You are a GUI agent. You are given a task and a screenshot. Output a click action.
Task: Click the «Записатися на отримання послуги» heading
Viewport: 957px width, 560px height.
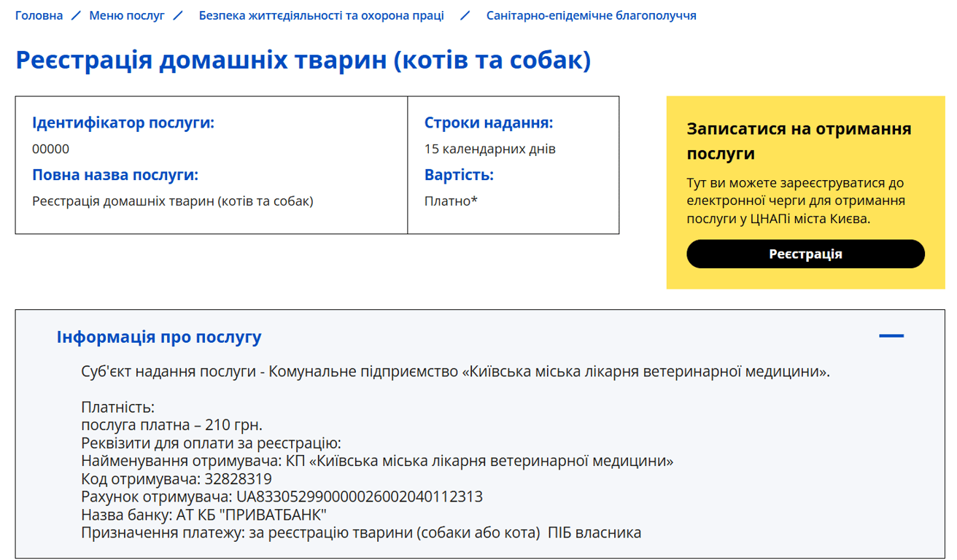[799, 141]
